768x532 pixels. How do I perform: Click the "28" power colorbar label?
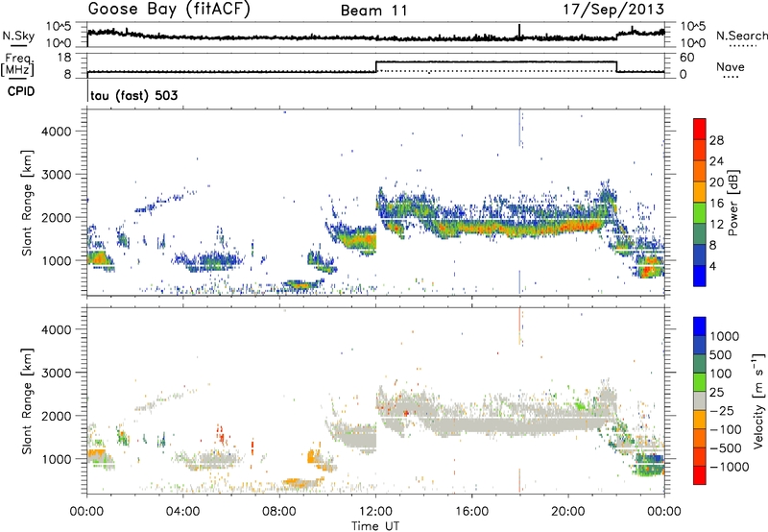pyautogui.click(x=716, y=140)
